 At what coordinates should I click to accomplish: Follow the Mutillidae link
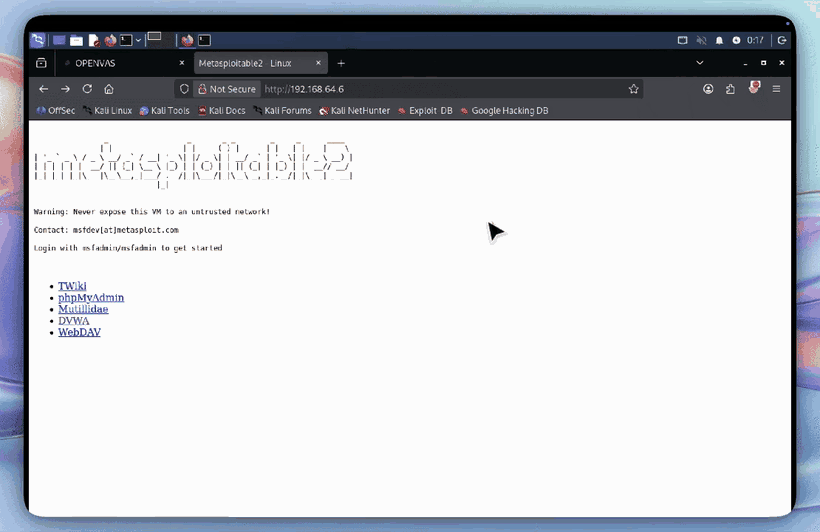83,309
